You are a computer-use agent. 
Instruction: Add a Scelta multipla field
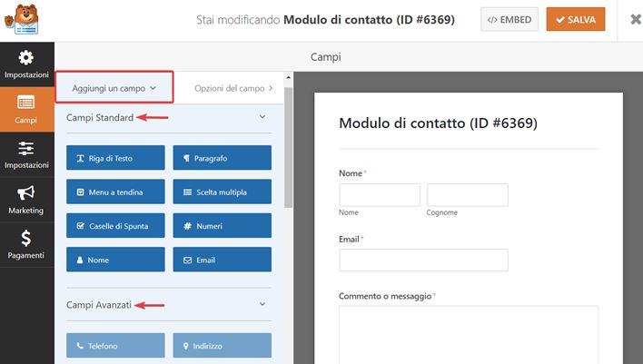pos(222,192)
